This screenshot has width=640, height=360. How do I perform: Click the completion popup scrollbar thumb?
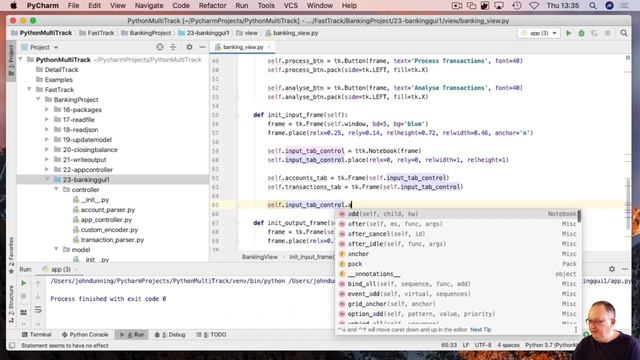[x=579, y=216]
